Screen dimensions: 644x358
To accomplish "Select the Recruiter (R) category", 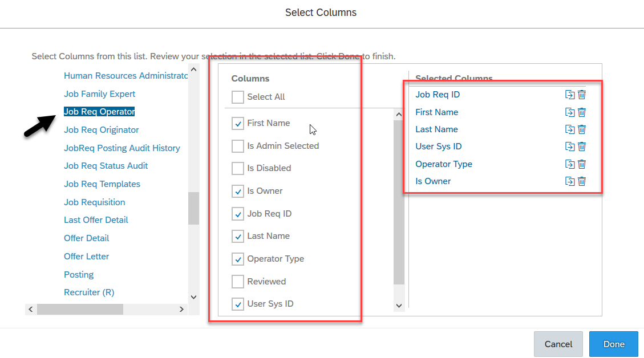I will 89,292.
